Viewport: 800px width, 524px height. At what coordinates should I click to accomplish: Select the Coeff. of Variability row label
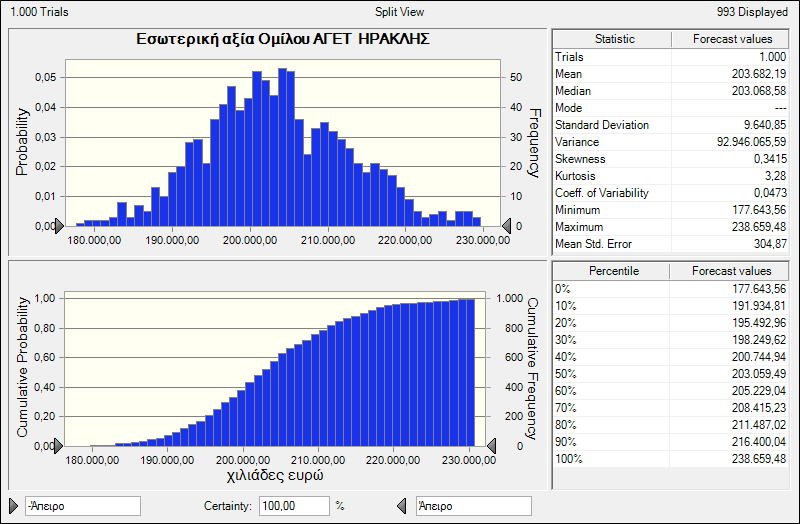click(602, 193)
